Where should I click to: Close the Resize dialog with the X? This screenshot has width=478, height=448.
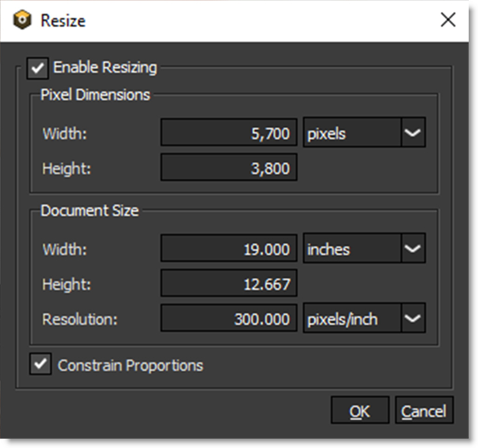[448, 20]
